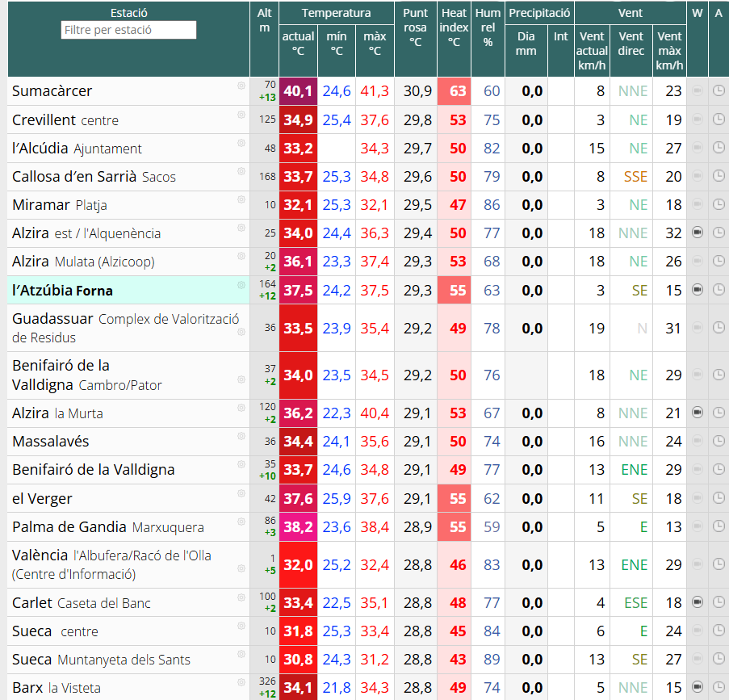Open the Carlet Caseta del Banc link

[82, 603]
